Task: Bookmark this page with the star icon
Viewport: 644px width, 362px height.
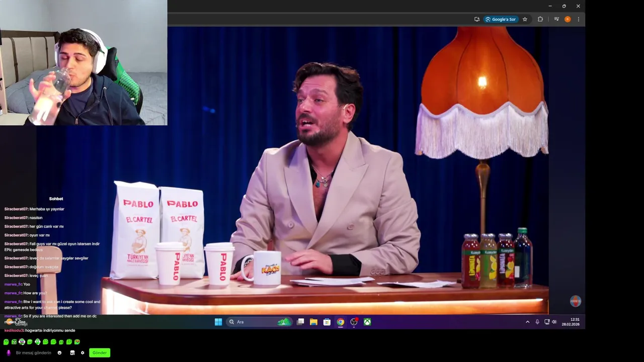Action: [525, 19]
